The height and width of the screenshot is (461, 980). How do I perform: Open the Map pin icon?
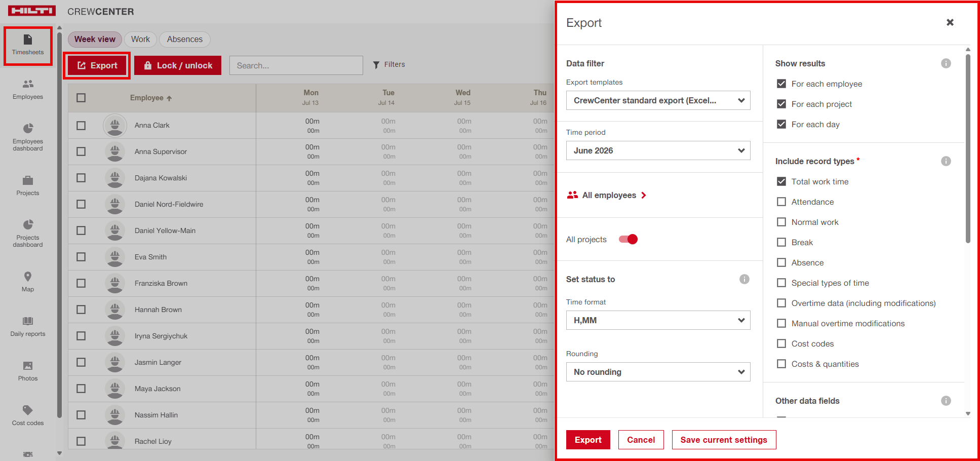[28, 277]
